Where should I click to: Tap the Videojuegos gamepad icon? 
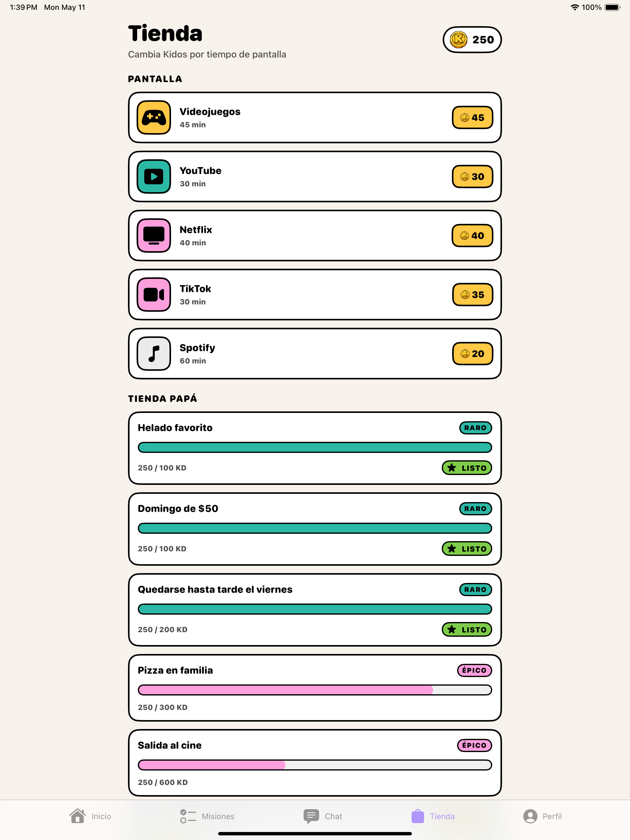tap(154, 117)
